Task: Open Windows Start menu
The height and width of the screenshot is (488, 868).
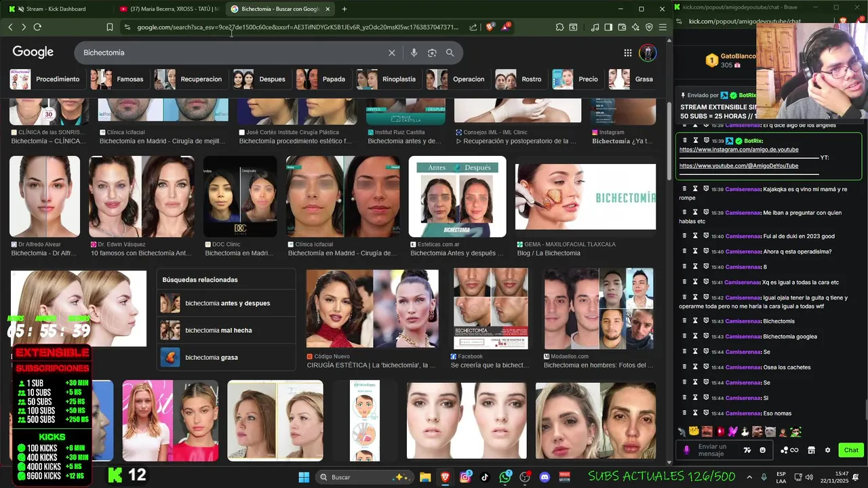Action: click(x=304, y=477)
